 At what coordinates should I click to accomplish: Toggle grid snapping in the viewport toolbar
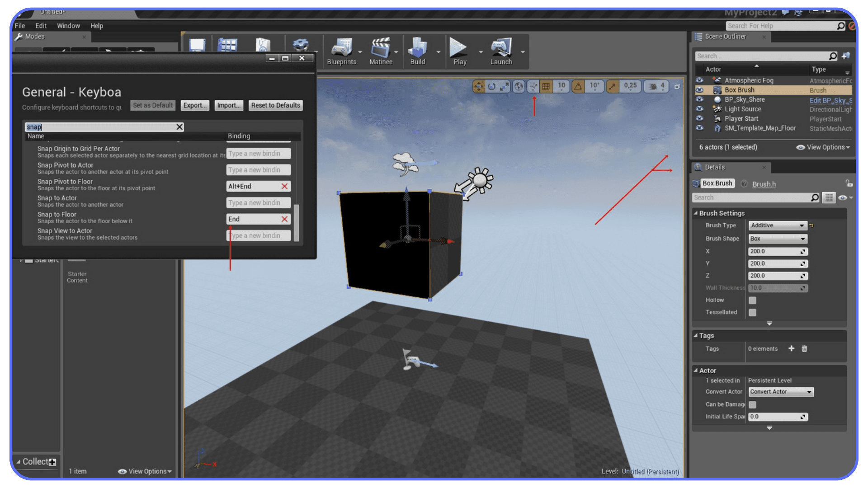(545, 86)
